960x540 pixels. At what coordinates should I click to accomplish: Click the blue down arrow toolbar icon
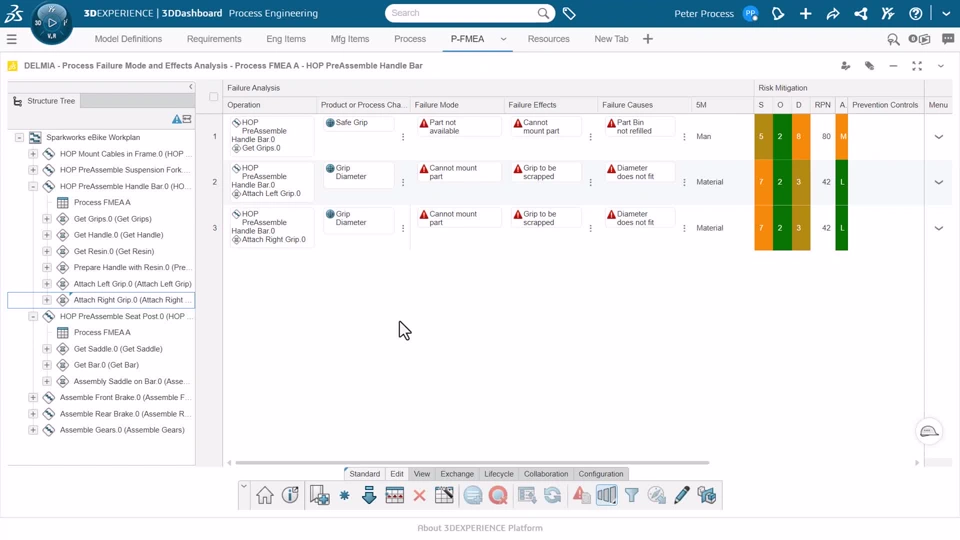369,495
